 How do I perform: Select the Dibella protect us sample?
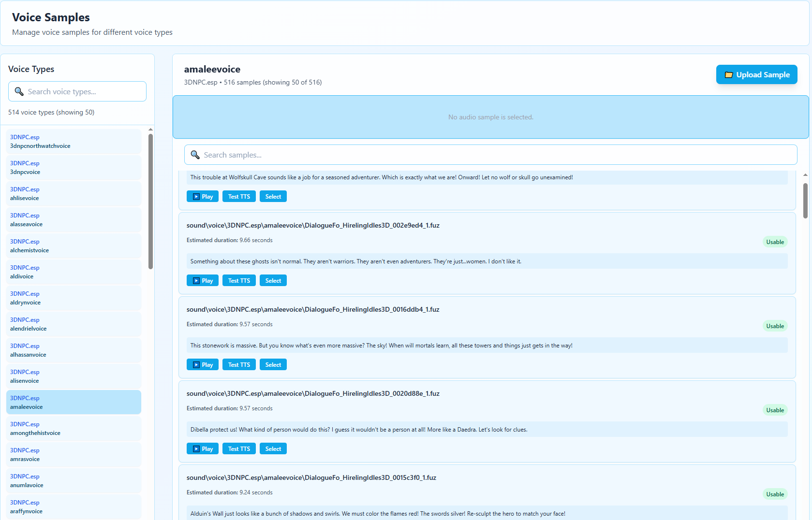[x=273, y=449]
